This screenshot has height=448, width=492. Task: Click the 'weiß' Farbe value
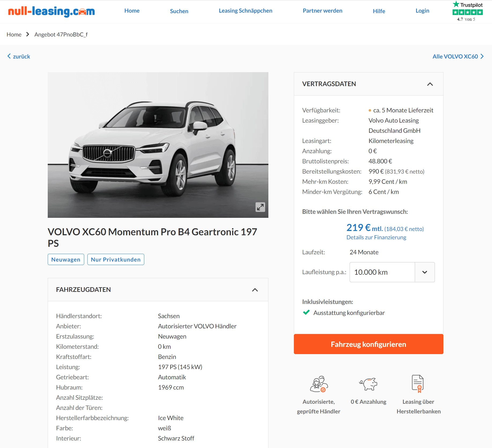(x=164, y=428)
